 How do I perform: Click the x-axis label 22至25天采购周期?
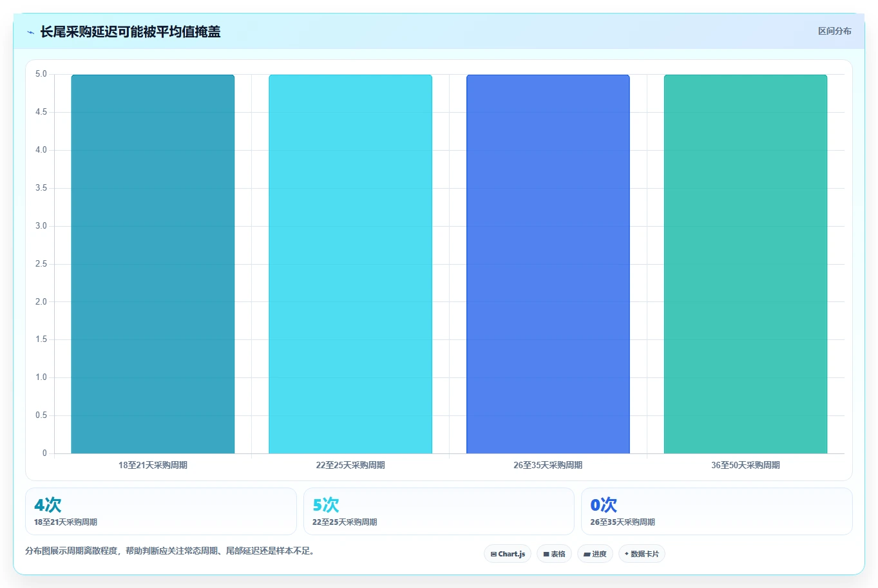(350, 465)
